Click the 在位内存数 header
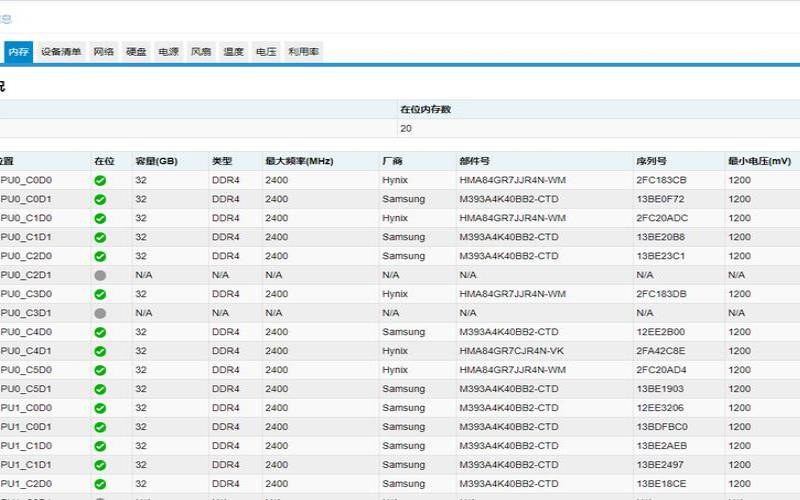This screenshot has width=800, height=500. tap(426, 109)
